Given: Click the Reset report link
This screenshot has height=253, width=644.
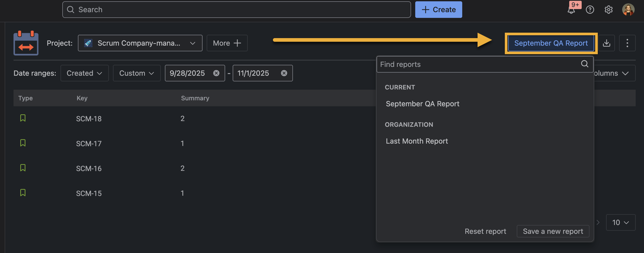Looking at the screenshot, I should pyautogui.click(x=485, y=231).
